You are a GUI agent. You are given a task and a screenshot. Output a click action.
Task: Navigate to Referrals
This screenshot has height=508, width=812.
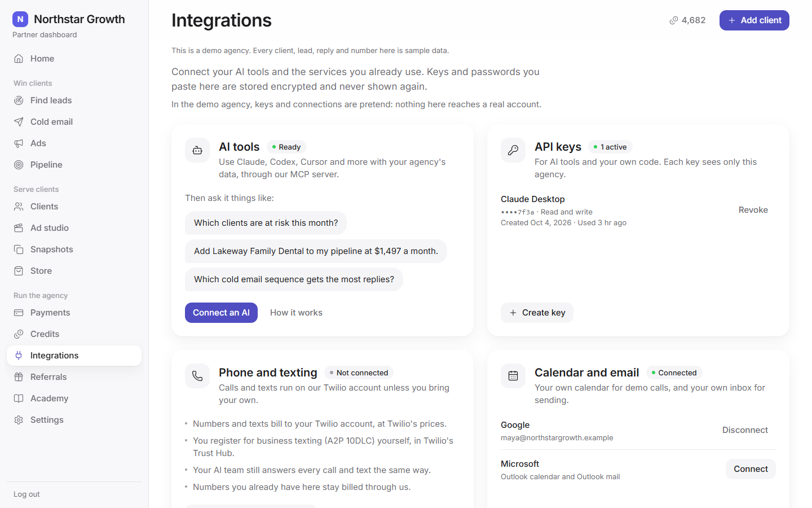(x=74, y=377)
